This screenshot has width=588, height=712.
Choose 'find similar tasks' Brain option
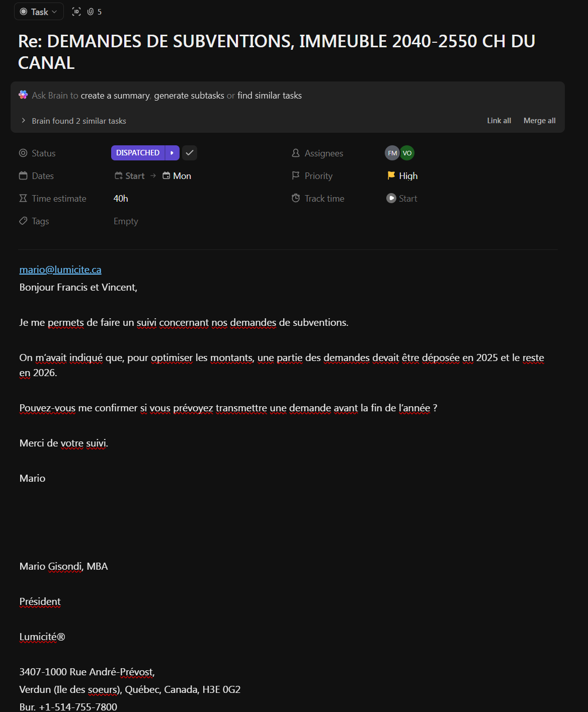270,96
